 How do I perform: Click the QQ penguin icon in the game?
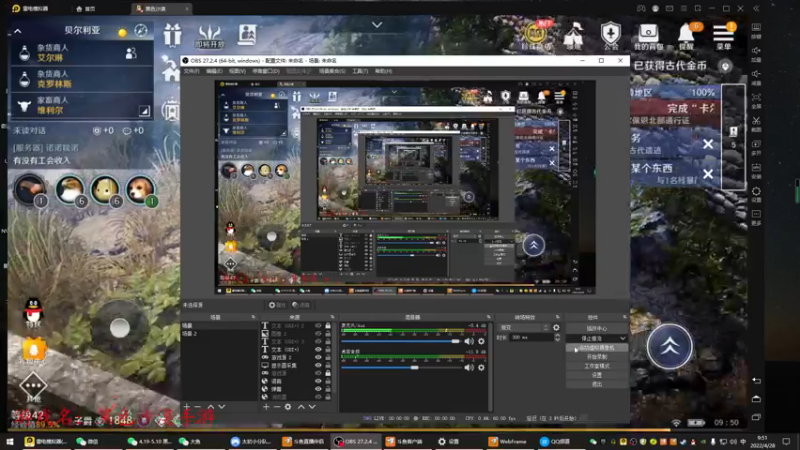pyautogui.click(x=33, y=309)
